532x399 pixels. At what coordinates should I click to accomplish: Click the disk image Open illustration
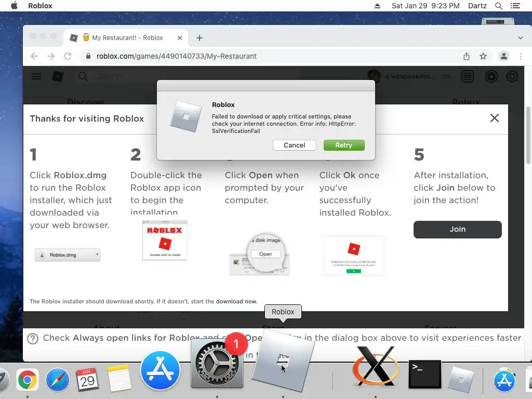(260, 255)
